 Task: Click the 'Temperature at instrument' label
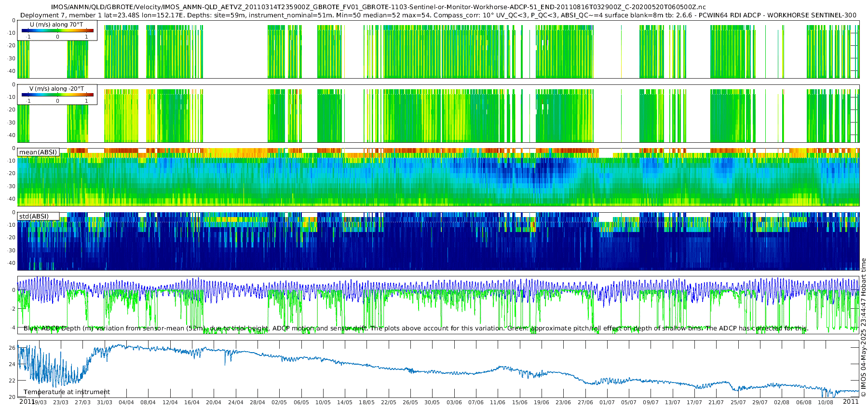(x=67, y=392)
